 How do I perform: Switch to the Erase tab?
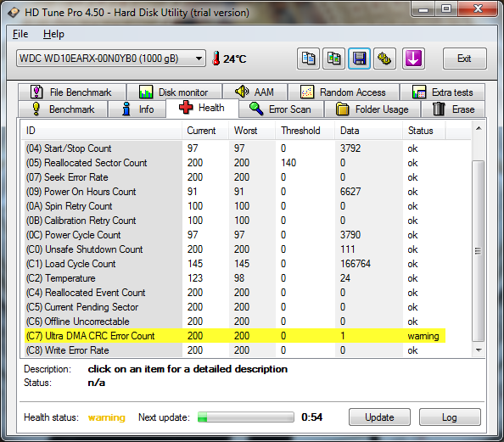(x=453, y=109)
